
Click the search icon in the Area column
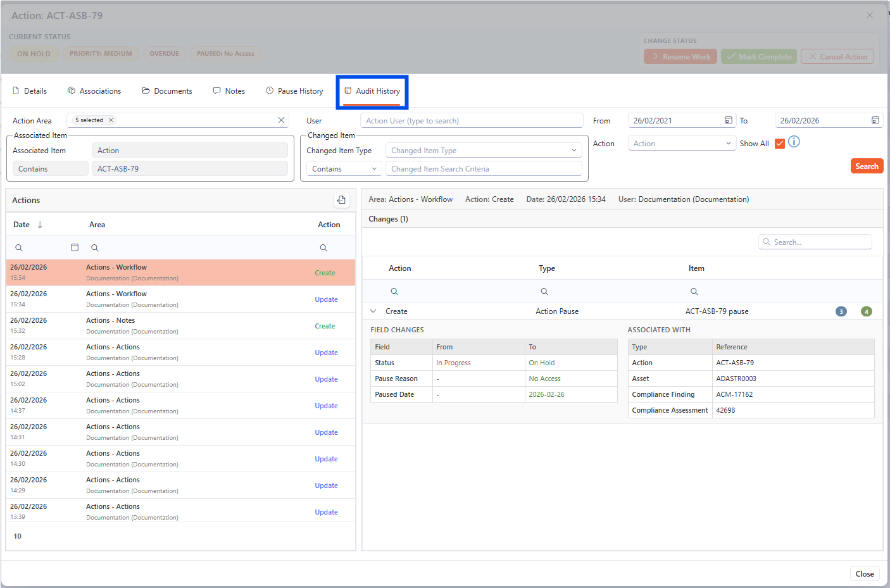pos(93,247)
